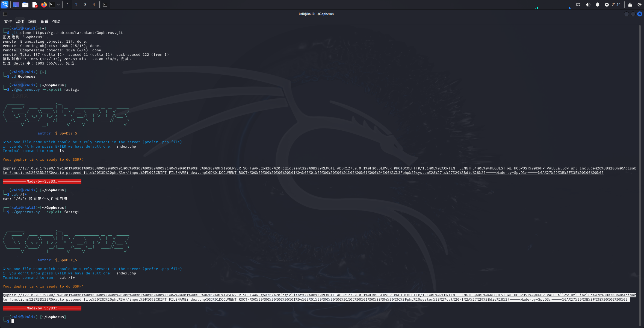Open the notifications bell
The image size is (644, 328).
click(x=598, y=5)
